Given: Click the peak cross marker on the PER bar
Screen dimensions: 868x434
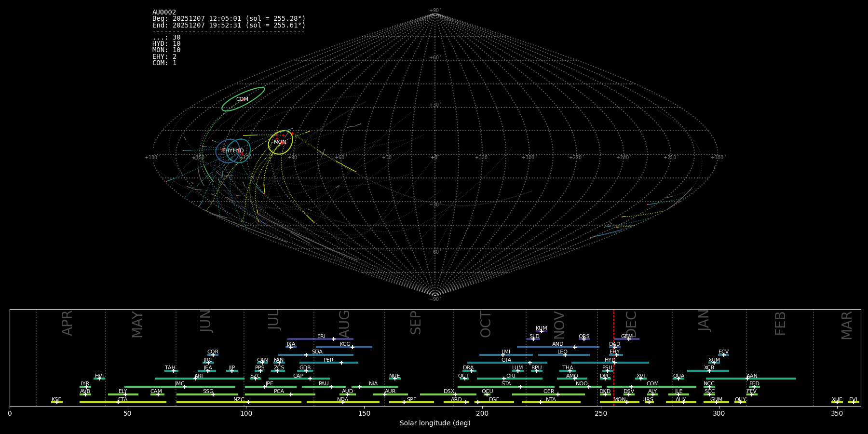Looking at the screenshot, I should click(341, 363).
